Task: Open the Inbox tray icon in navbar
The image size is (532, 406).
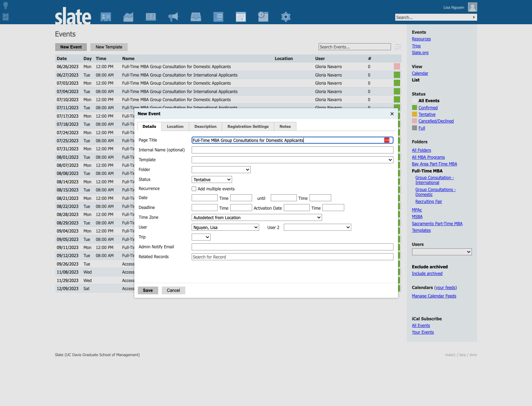Action: pyautogui.click(x=196, y=17)
